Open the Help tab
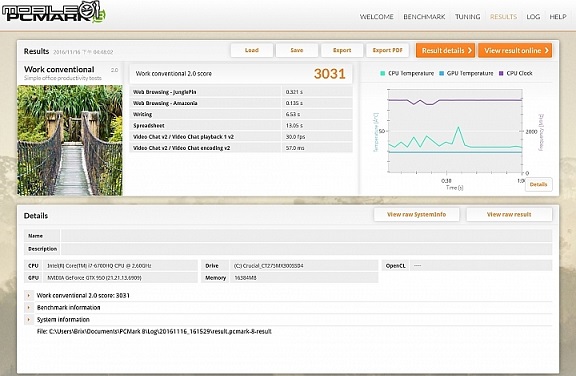576x376 pixels. point(558,17)
